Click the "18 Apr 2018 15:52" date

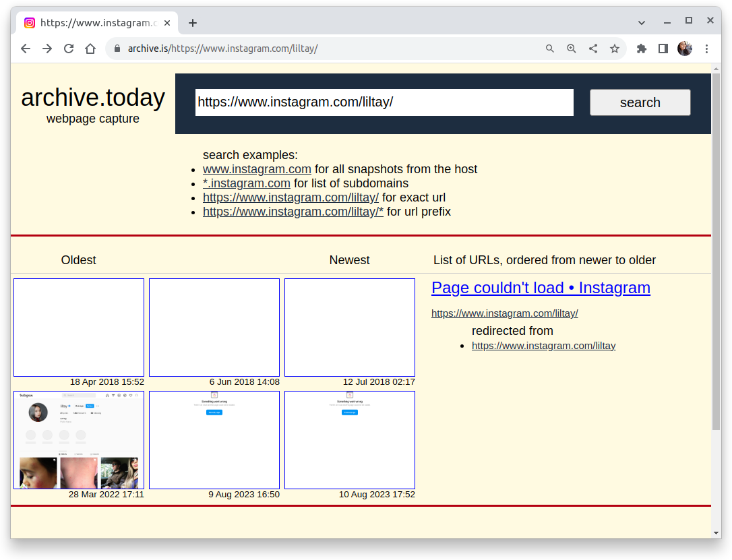[107, 381]
